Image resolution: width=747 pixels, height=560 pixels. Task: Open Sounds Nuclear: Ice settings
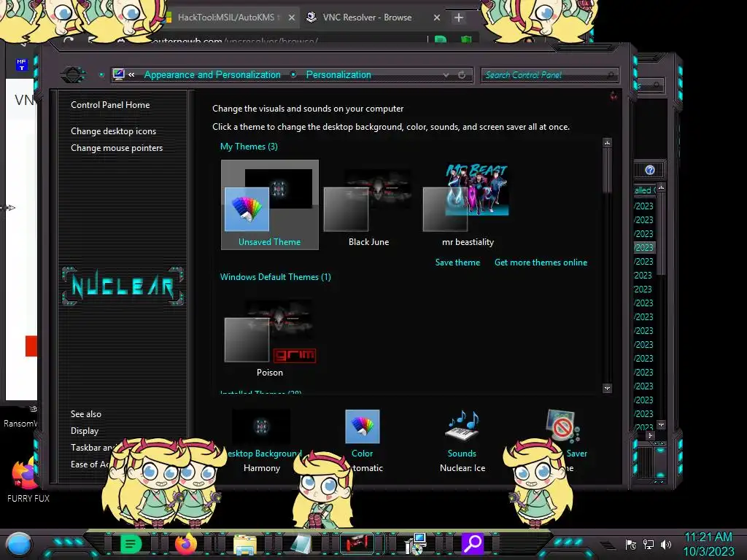462,440
